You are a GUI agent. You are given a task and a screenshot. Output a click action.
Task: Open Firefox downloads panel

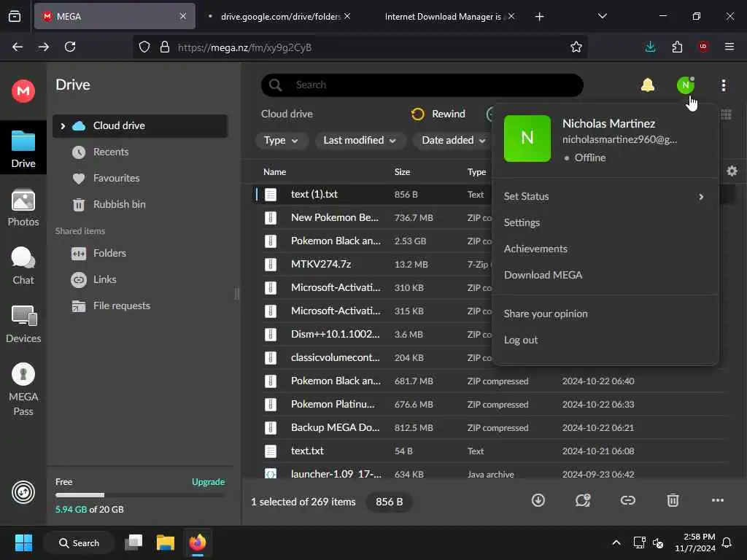[650, 47]
